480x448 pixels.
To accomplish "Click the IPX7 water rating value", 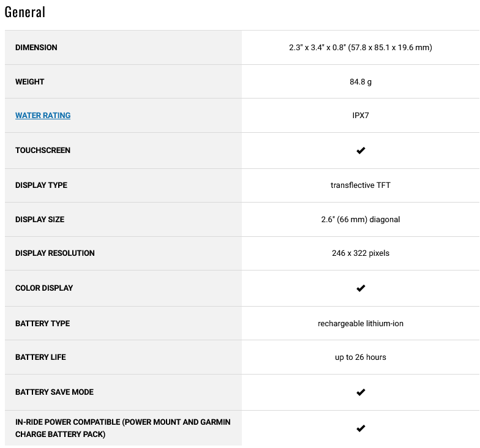I will tap(361, 115).
